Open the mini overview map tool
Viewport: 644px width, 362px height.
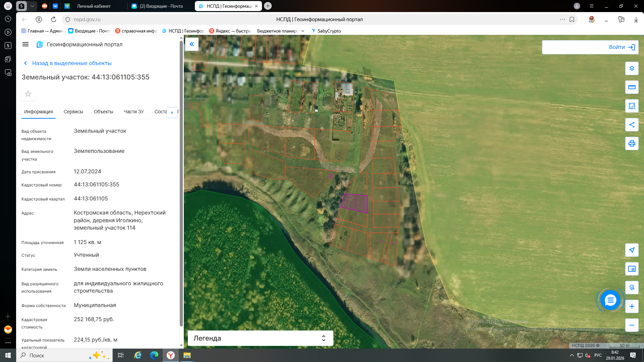(632, 269)
